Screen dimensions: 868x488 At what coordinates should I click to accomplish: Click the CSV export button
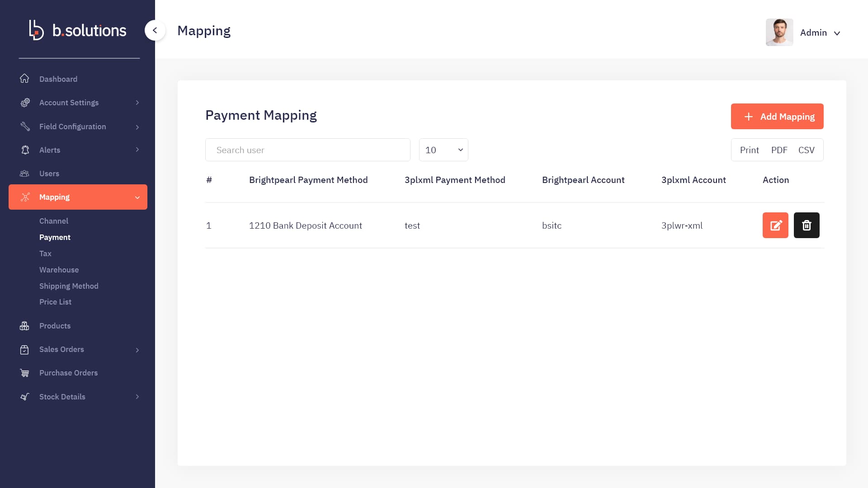tap(806, 150)
